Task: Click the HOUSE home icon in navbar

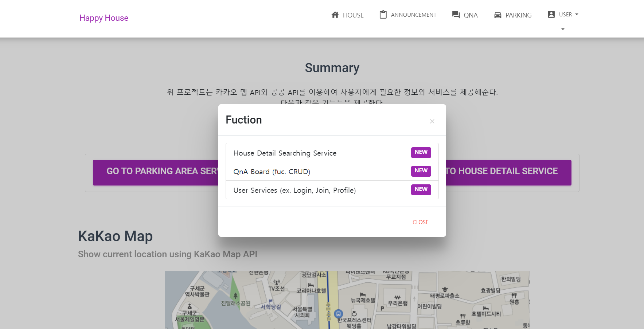Action: [335, 15]
